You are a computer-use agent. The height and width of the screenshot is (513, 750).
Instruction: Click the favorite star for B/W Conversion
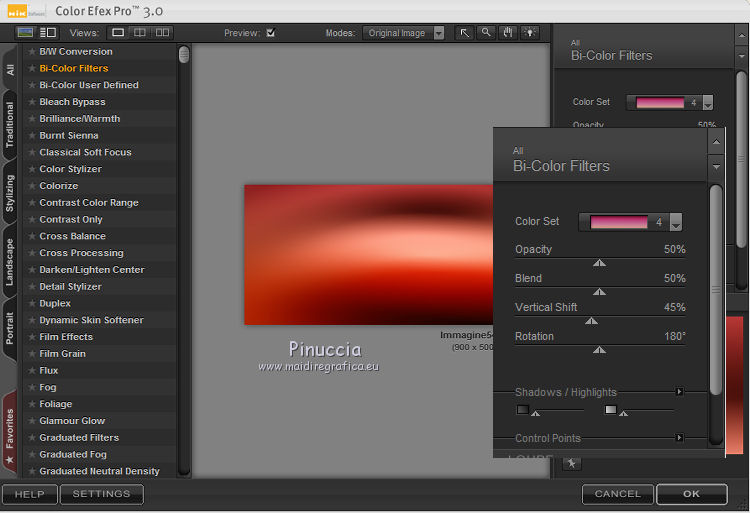[x=32, y=52]
